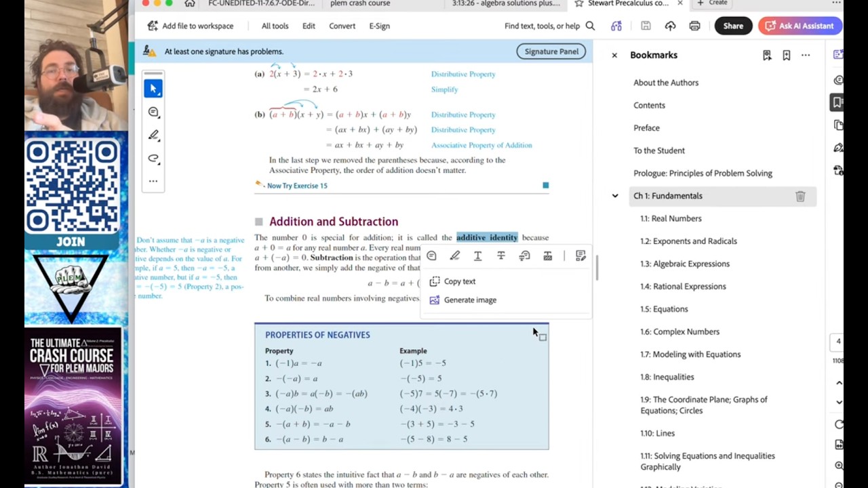Click the Create new tab button

(x=713, y=3)
